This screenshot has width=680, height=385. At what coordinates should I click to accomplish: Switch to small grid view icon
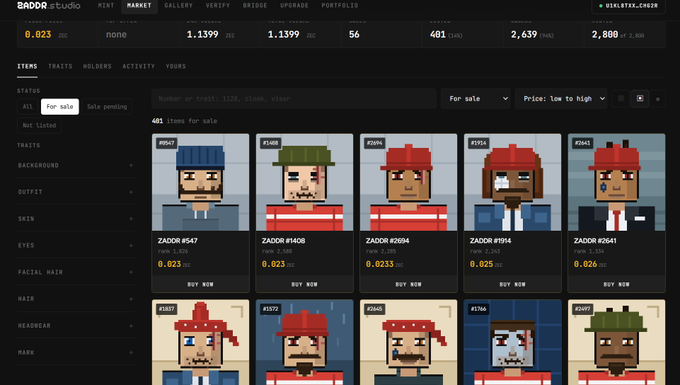pyautogui.click(x=621, y=98)
